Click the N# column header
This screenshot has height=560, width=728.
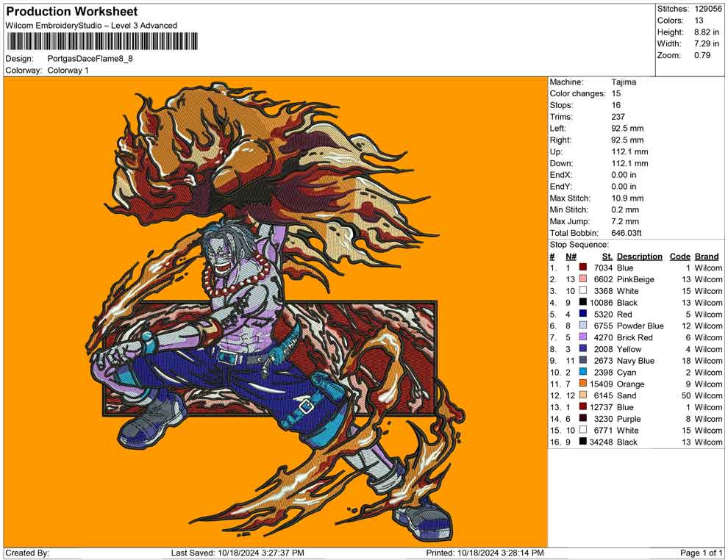(x=571, y=256)
